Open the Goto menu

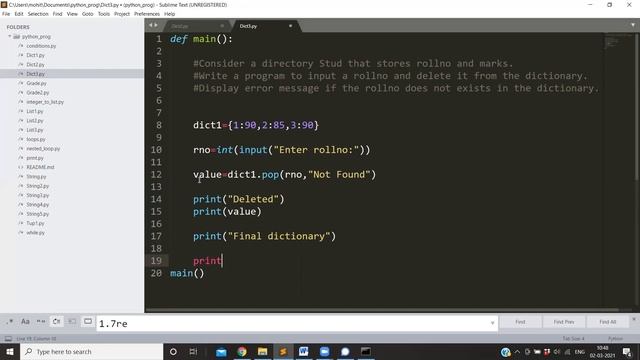tap(88, 14)
